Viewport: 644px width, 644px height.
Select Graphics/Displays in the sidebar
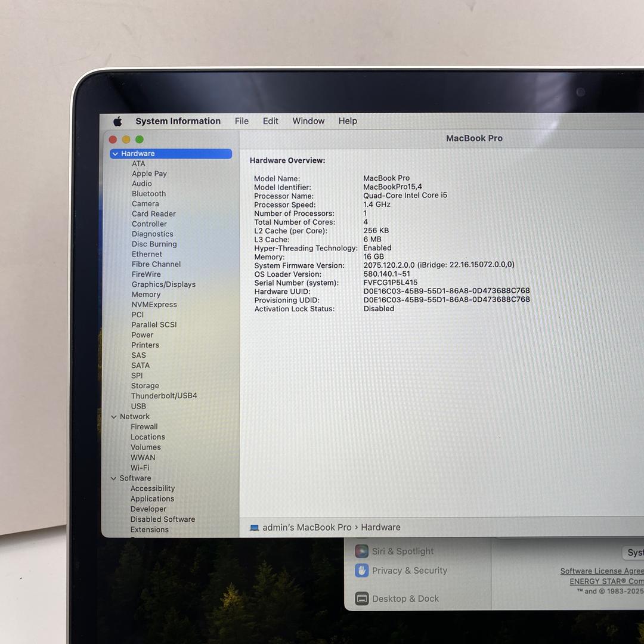[163, 284]
